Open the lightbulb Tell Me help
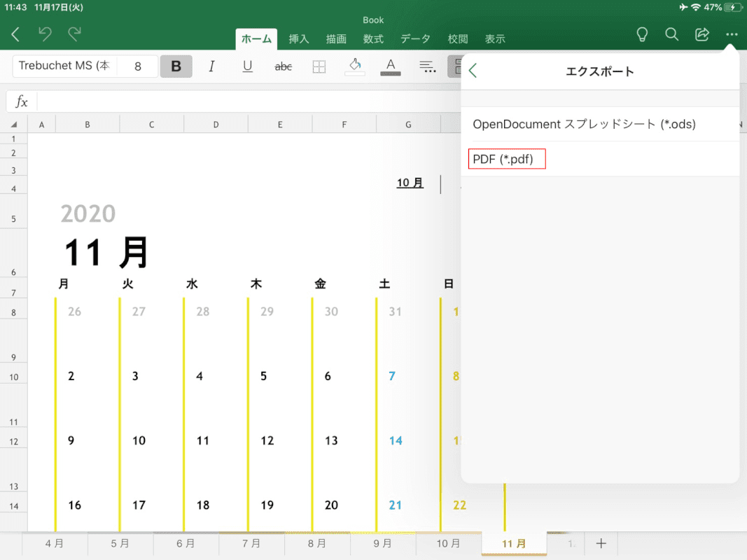This screenshot has height=560, width=747. click(642, 34)
